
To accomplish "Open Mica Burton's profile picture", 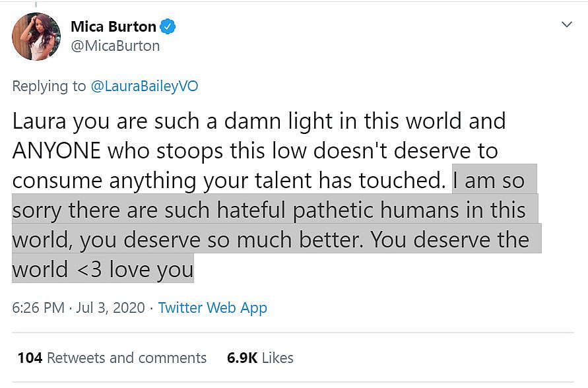I will 36,36.
